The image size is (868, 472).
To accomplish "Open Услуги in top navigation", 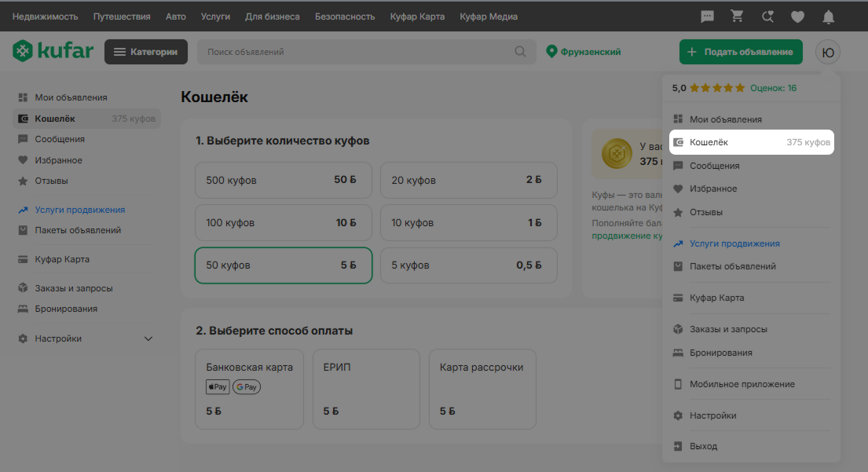I will click(x=215, y=16).
